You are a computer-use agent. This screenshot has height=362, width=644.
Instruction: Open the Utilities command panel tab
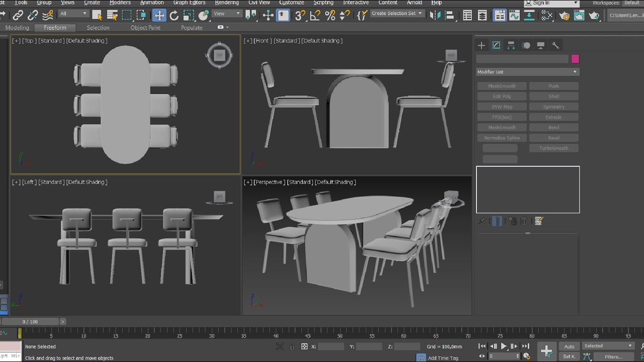tap(555, 45)
